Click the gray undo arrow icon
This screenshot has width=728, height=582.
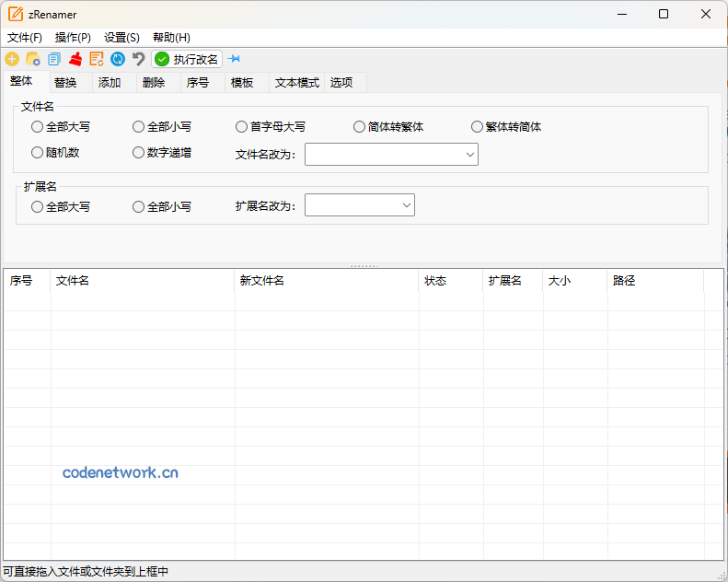tap(138, 59)
